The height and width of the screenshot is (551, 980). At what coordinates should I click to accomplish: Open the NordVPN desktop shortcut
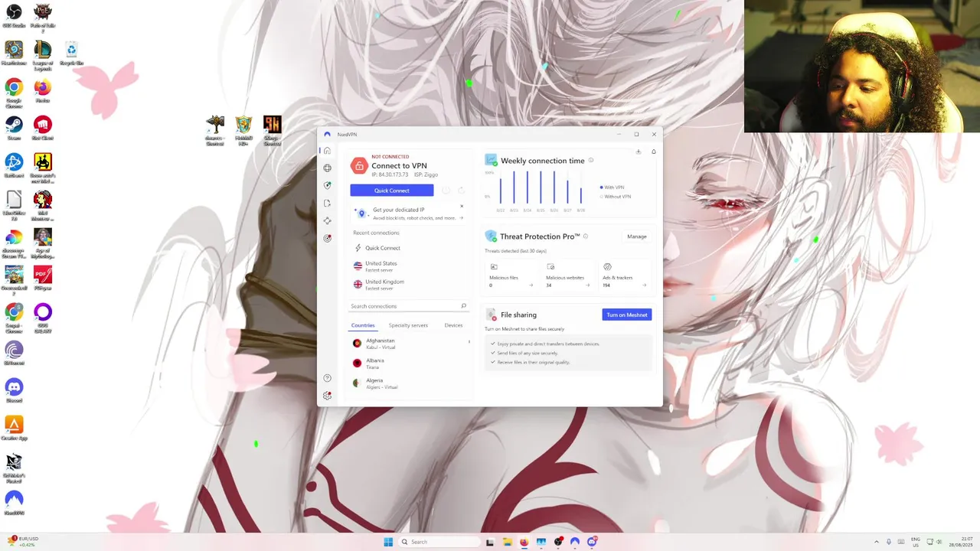click(x=14, y=503)
